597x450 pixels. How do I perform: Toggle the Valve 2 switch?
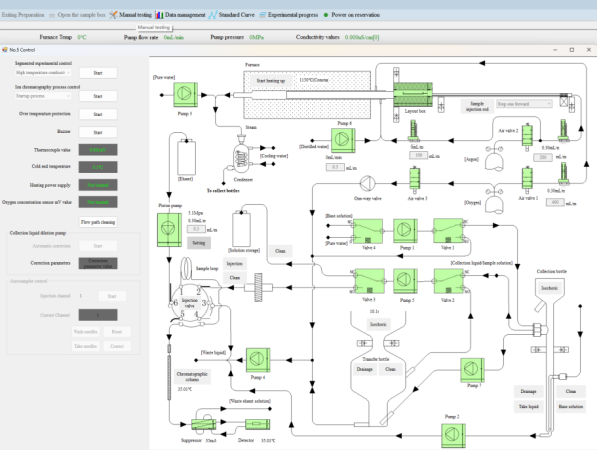[x=449, y=281]
